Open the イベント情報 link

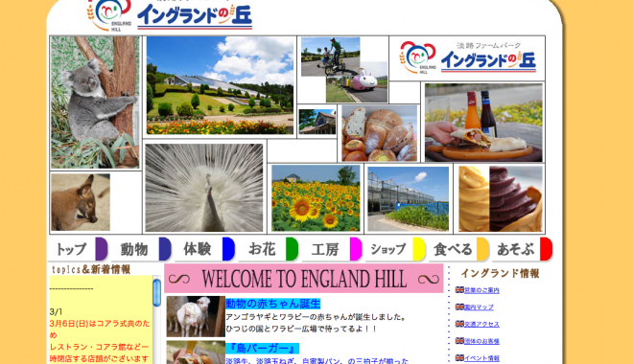(x=481, y=358)
